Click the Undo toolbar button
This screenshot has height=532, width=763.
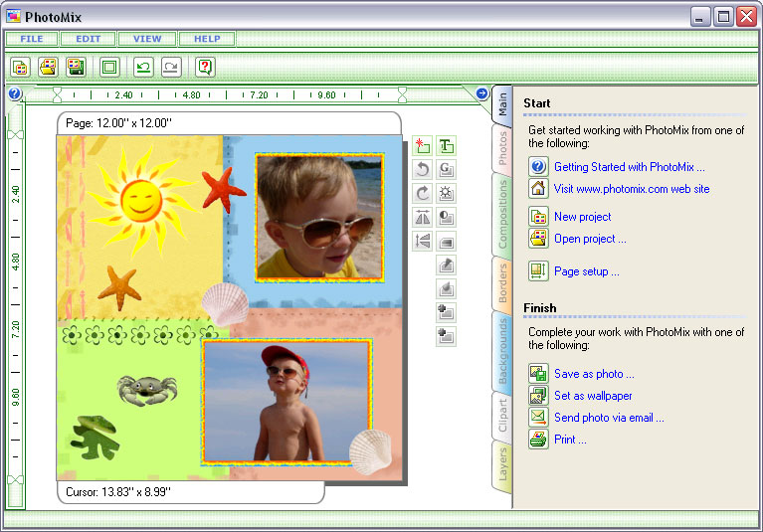(x=143, y=68)
